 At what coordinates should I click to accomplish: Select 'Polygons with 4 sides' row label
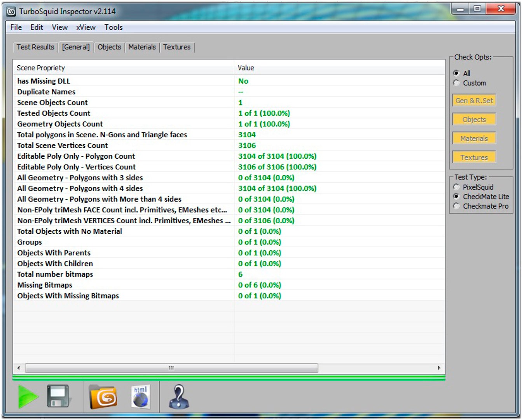[x=80, y=188]
